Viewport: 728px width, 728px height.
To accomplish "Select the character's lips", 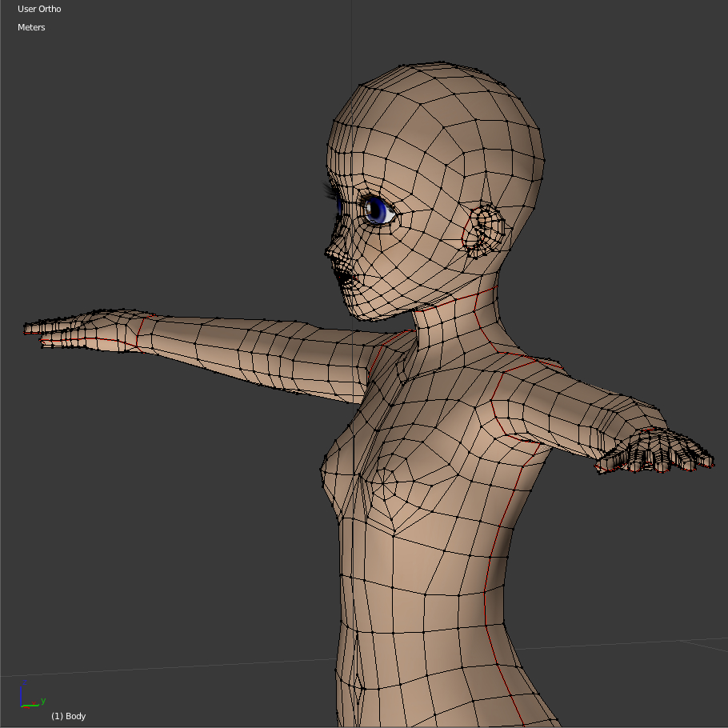I will pyautogui.click(x=342, y=279).
